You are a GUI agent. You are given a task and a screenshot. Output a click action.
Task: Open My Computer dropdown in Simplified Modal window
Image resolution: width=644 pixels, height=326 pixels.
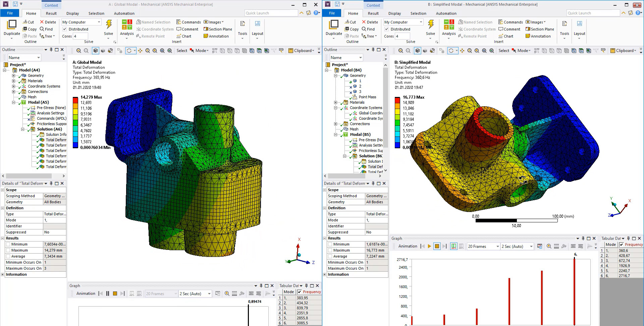[404, 22]
